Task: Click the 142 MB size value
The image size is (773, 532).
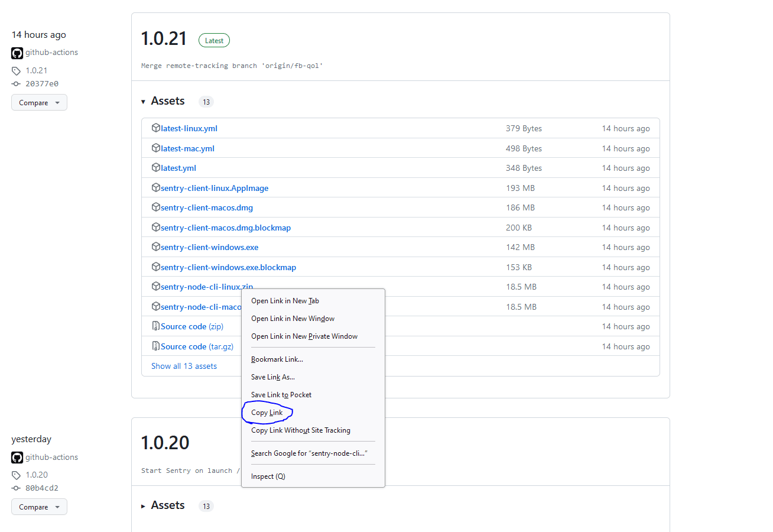Action: 520,247
